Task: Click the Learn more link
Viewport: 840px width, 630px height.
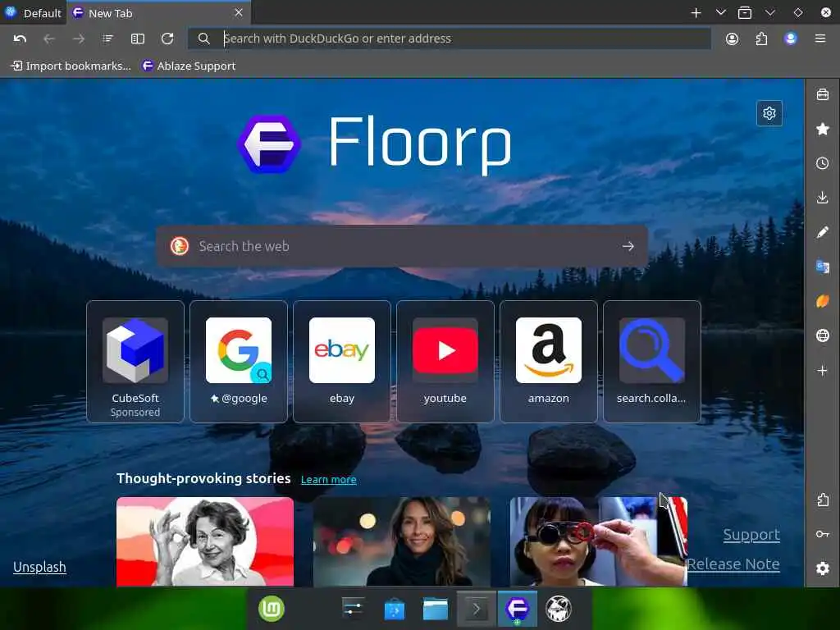Action: pos(328,479)
